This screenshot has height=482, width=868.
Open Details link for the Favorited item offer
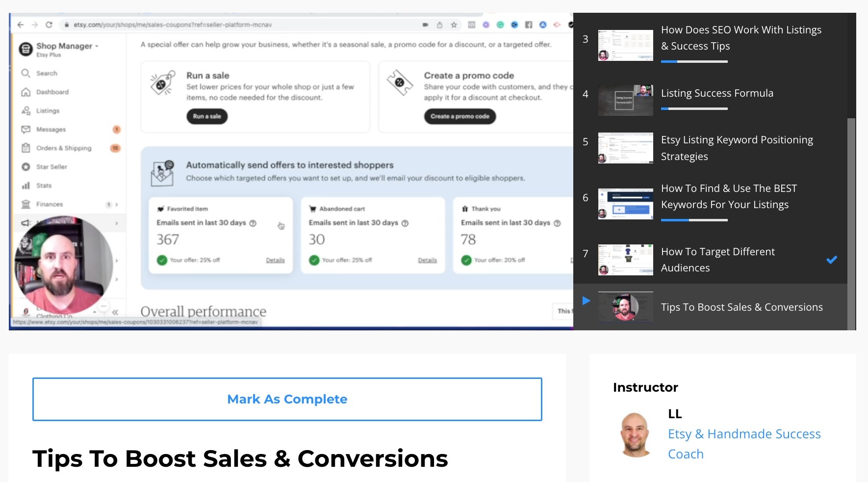point(275,260)
